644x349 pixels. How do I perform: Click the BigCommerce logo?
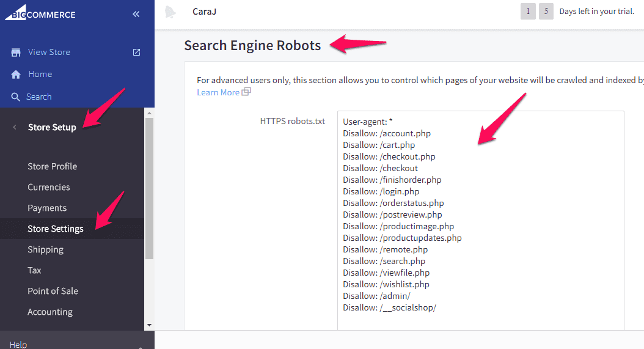coord(40,13)
